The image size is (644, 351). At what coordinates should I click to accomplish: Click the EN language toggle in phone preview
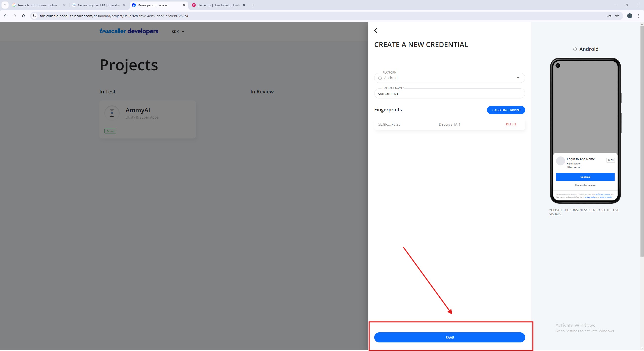[x=610, y=160]
